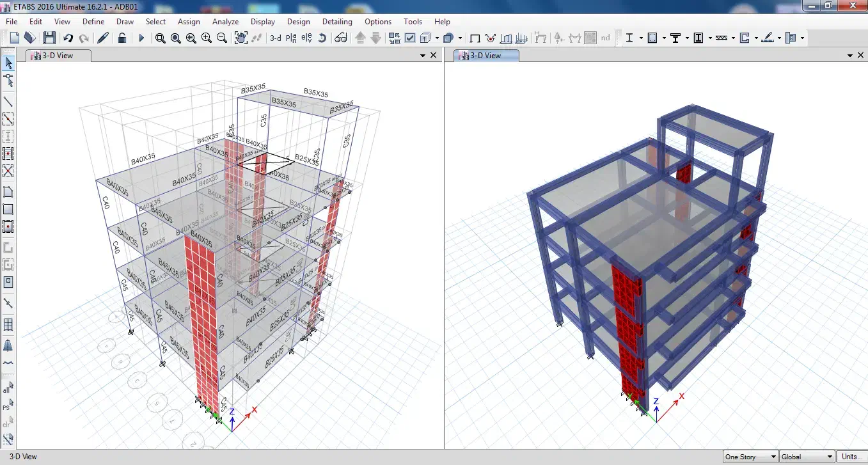The height and width of the screenshot is (465, 868).
Task: Toggle the Show Undeformed Shape icon
Action: point(475,38)
